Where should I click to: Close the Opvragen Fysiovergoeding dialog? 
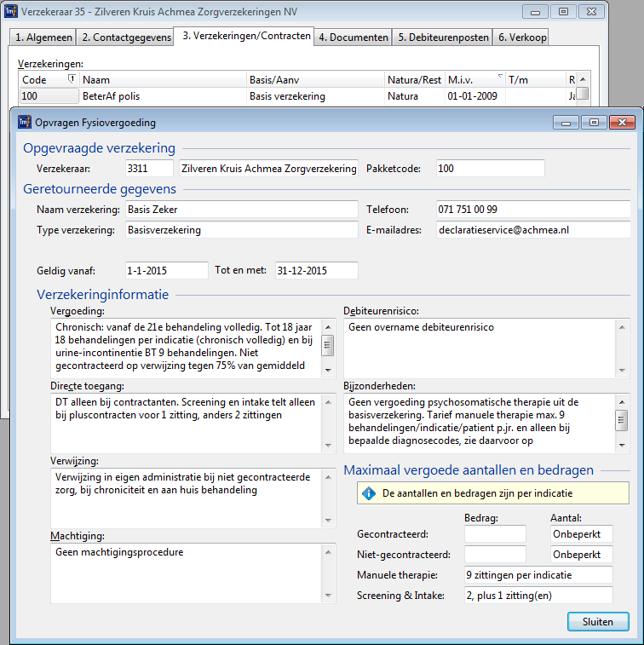click(x=622, y=122)
